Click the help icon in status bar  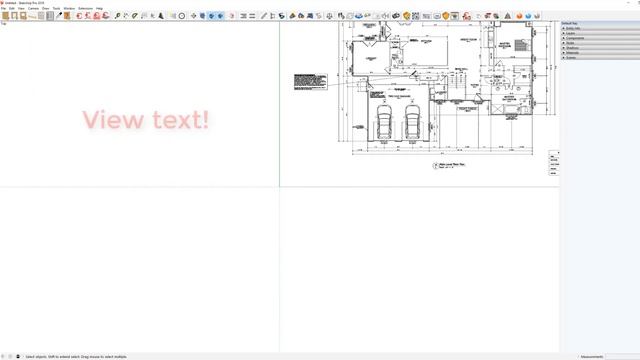pos(18,356)
